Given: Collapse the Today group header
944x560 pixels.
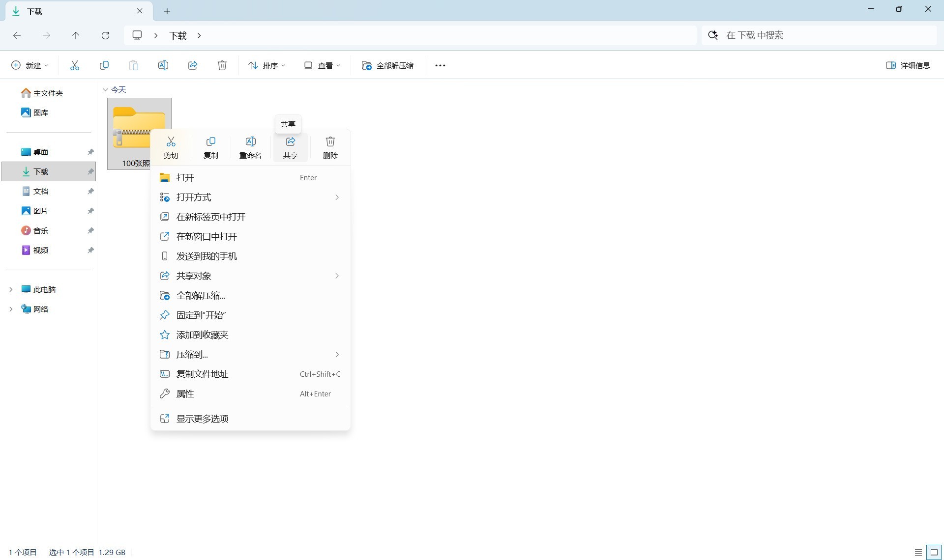Looking at the screenshot, I should tap(105, 89).
